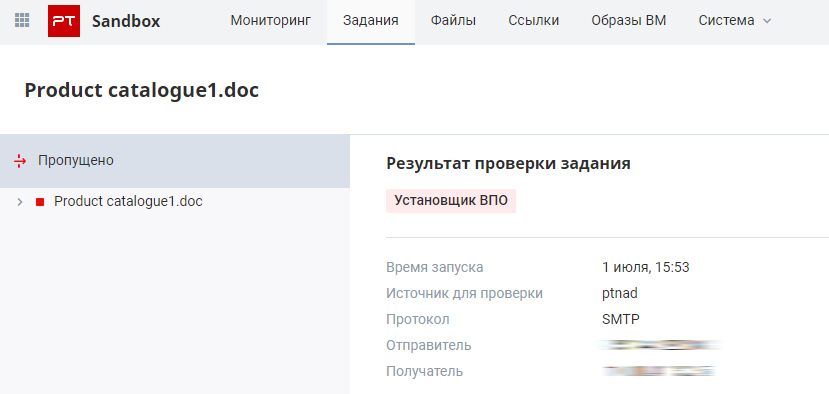Click the Получатель label

pyautogui.click(x=425, y=371)
